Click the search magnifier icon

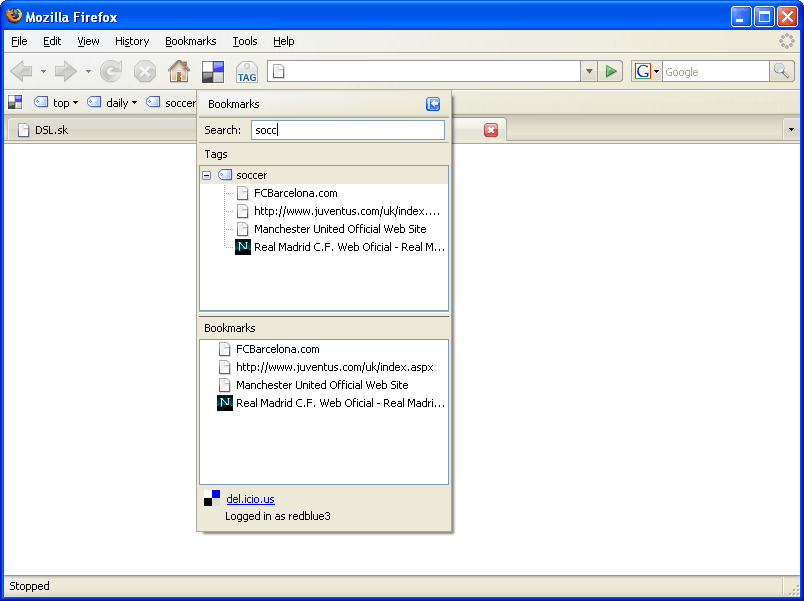tap(781, 71)
